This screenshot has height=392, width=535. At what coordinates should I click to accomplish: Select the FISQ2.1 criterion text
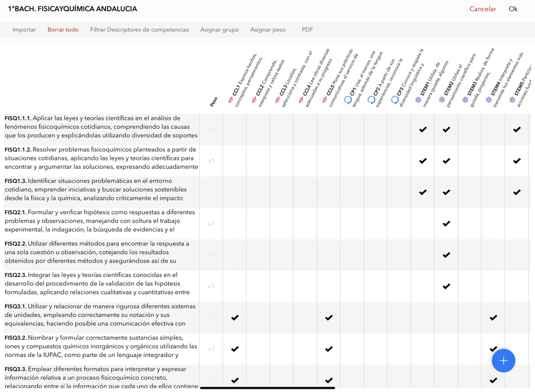(100, 221)
